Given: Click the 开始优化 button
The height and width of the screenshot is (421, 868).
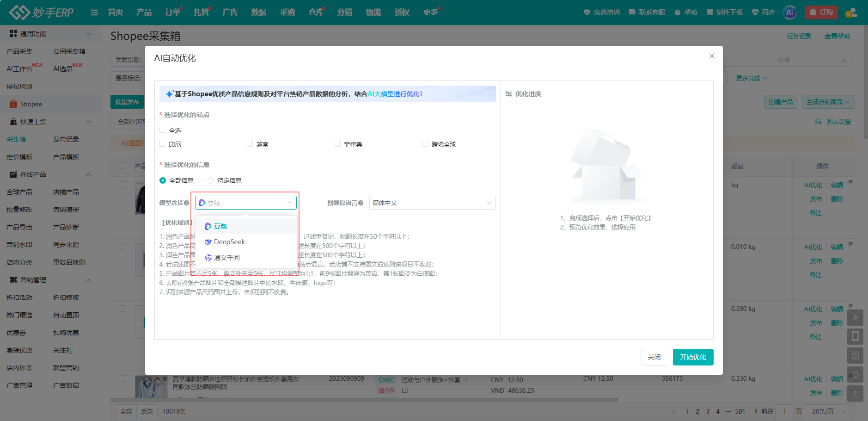Looking at the screenshot, I should [693, 357].
